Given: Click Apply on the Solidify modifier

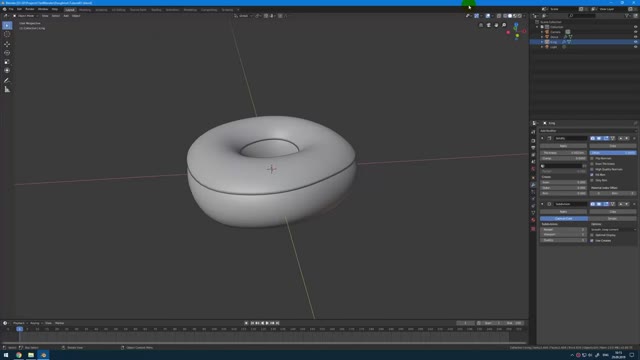Looking at the screenshot, I should pos(563,146).
